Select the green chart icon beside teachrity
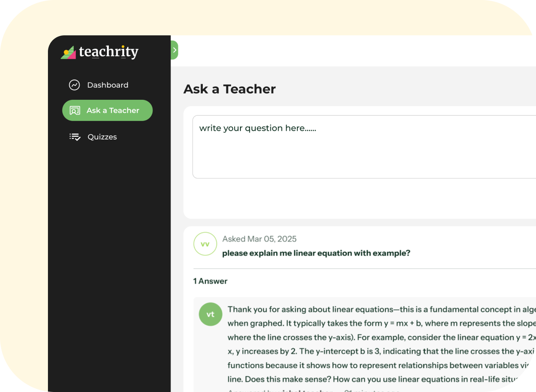The height and width of the screenshot is (392, 536). click(68, 51)
